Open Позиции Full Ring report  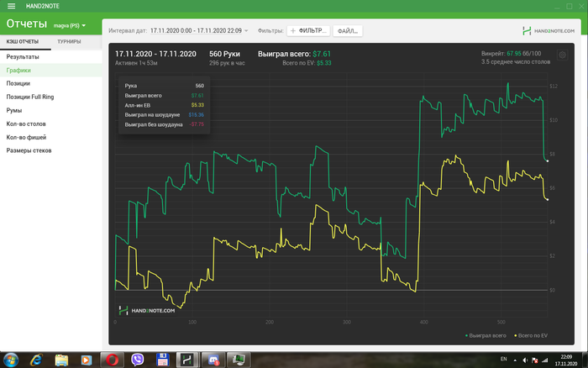pos(51,97)
